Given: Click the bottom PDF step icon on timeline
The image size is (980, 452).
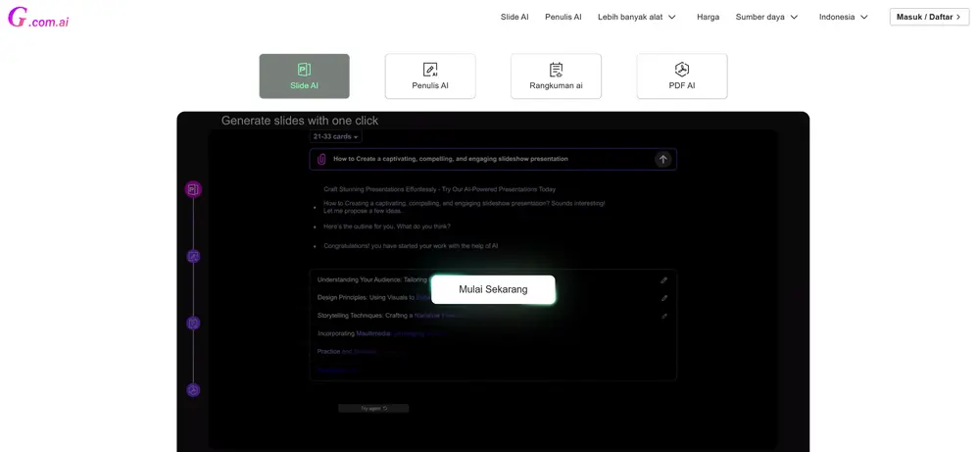Looking at the screenshot, I should click(193, 390).
